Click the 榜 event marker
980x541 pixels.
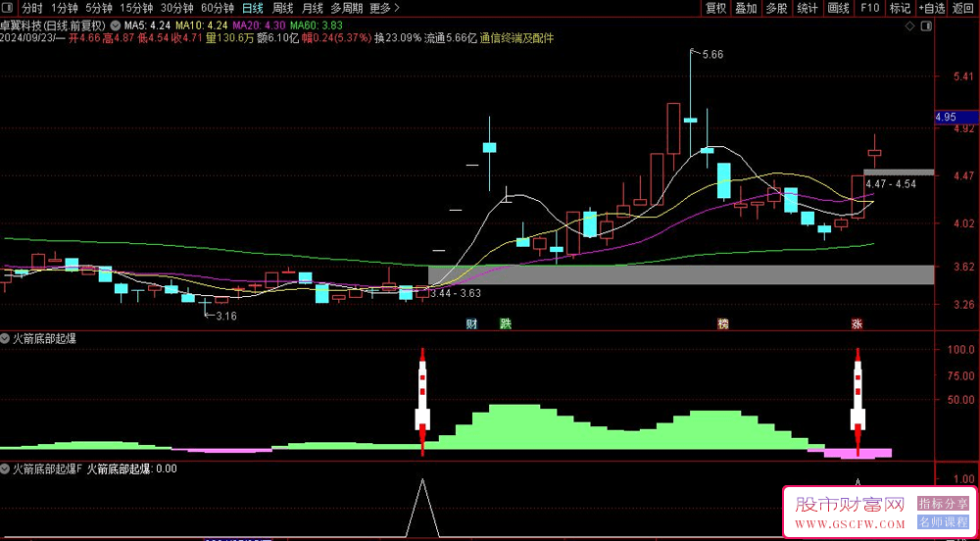(x=723, y=324)
